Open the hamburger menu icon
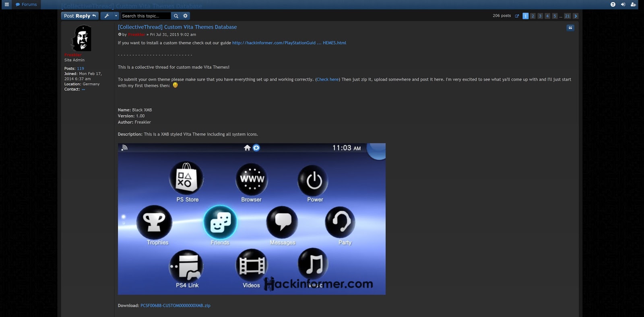644x317 pixels. (x=6, y=4)
